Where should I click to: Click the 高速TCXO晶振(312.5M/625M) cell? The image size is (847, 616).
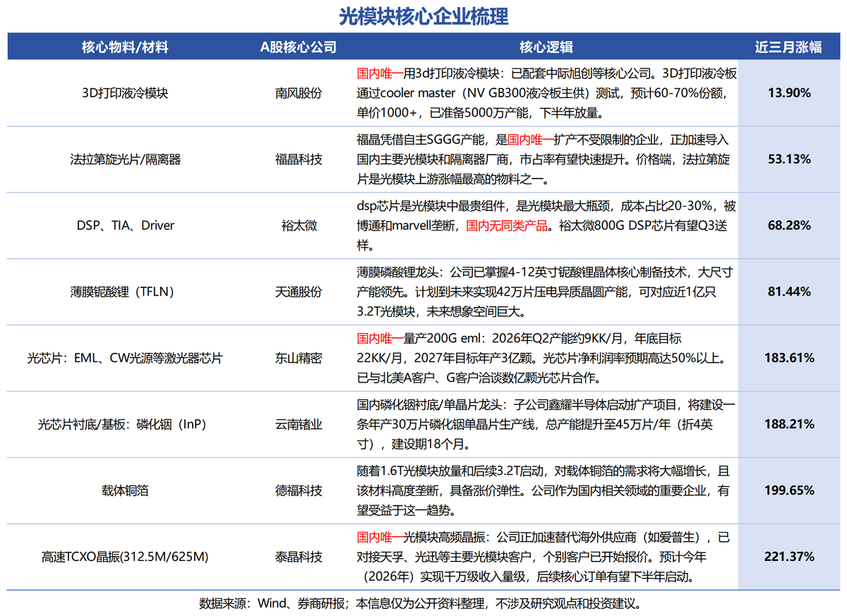coord(125,557)
